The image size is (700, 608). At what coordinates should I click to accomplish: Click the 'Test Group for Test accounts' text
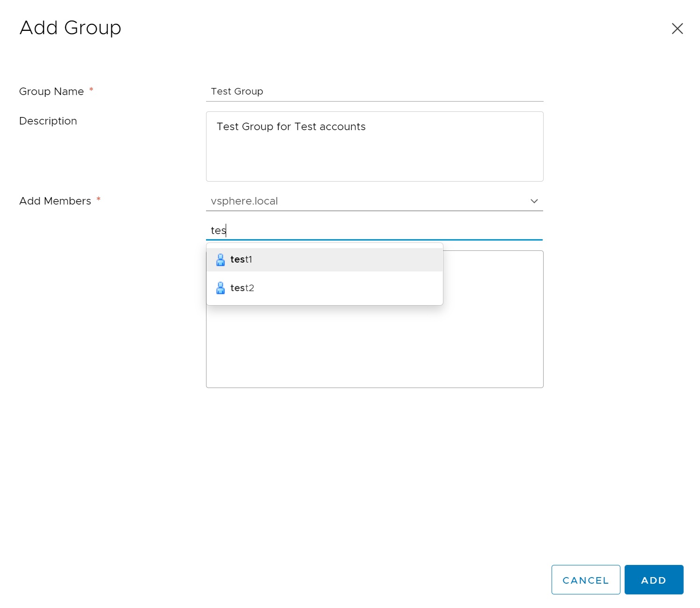[291, 127]
